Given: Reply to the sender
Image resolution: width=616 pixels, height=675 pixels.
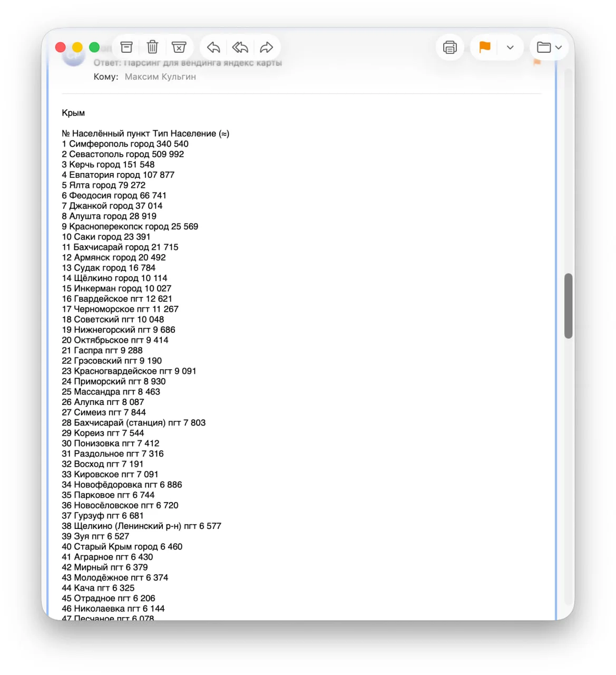Looking at the screenshot, I should click(213, 47).
